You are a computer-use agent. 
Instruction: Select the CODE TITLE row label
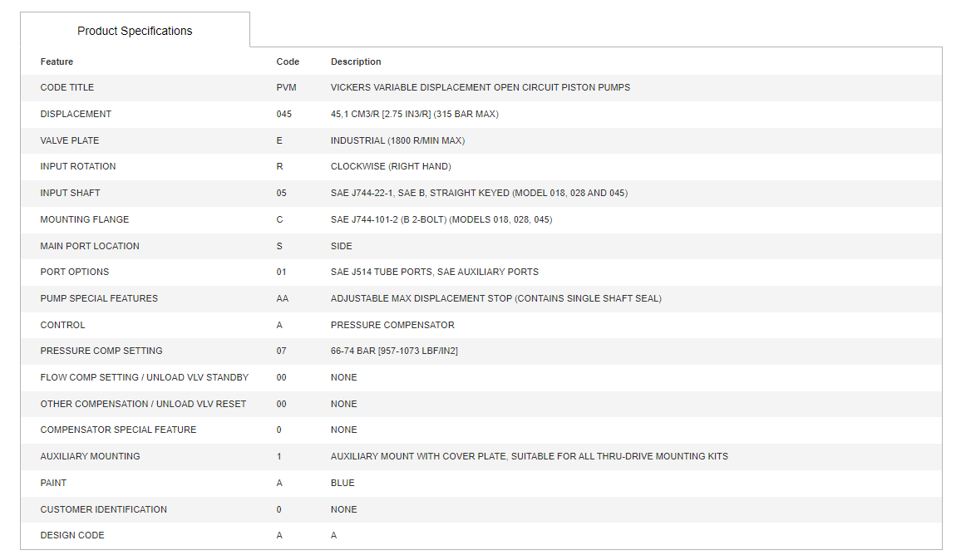pos(67,88)
